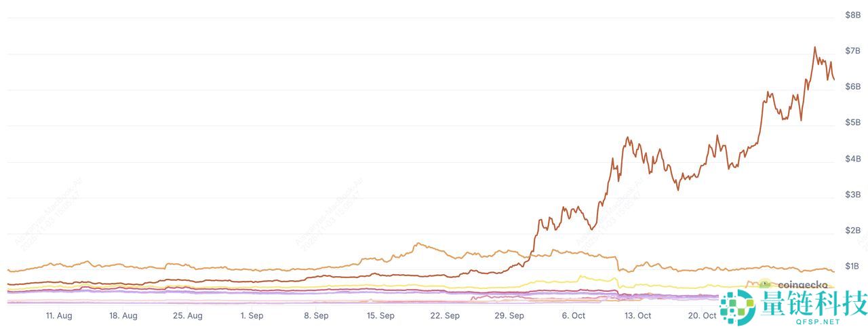Click the 15. Sep date label
Image resolution: width=868 pixels, height=329 pixels.
click(x=380, y=315)
